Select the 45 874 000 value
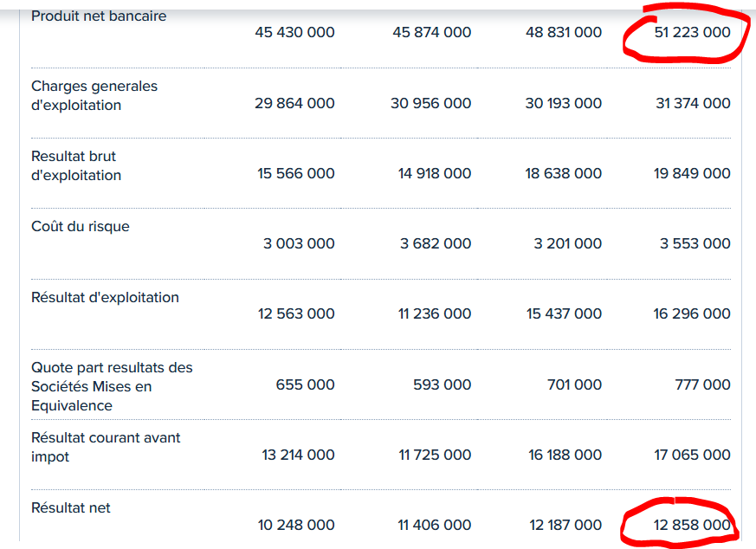The image size is (756, 549). (x=432, y=33)
